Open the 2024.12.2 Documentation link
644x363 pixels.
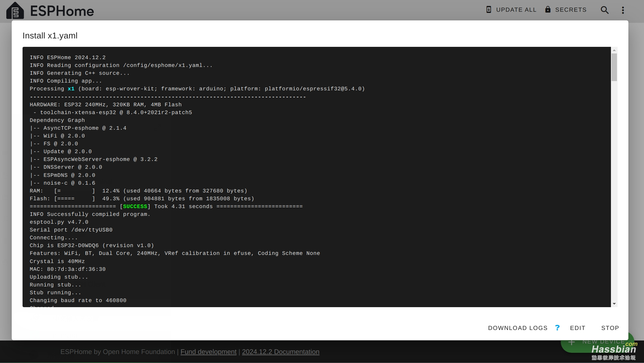tap(281, 352)
